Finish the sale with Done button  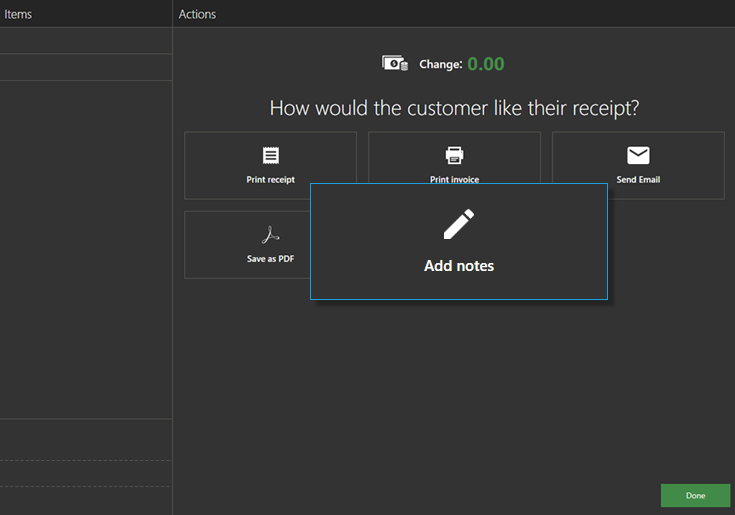(695, 495)
